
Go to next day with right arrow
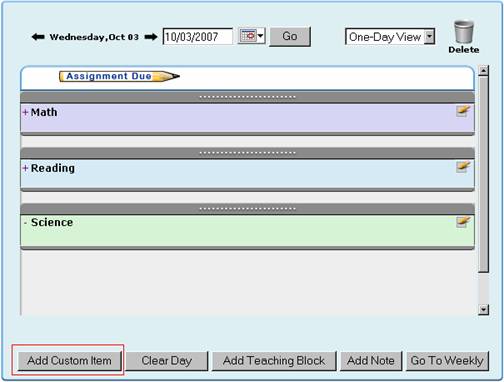click(151, 37)
